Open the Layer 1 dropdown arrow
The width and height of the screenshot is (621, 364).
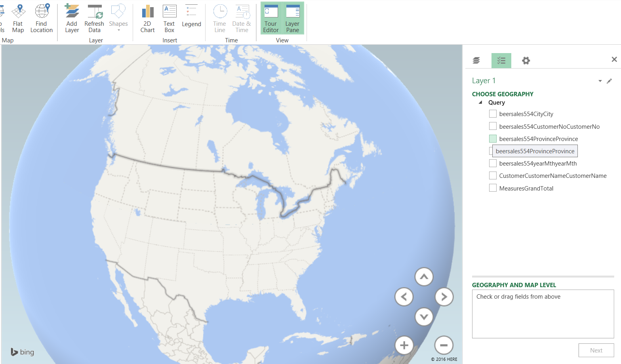(600, 81)
